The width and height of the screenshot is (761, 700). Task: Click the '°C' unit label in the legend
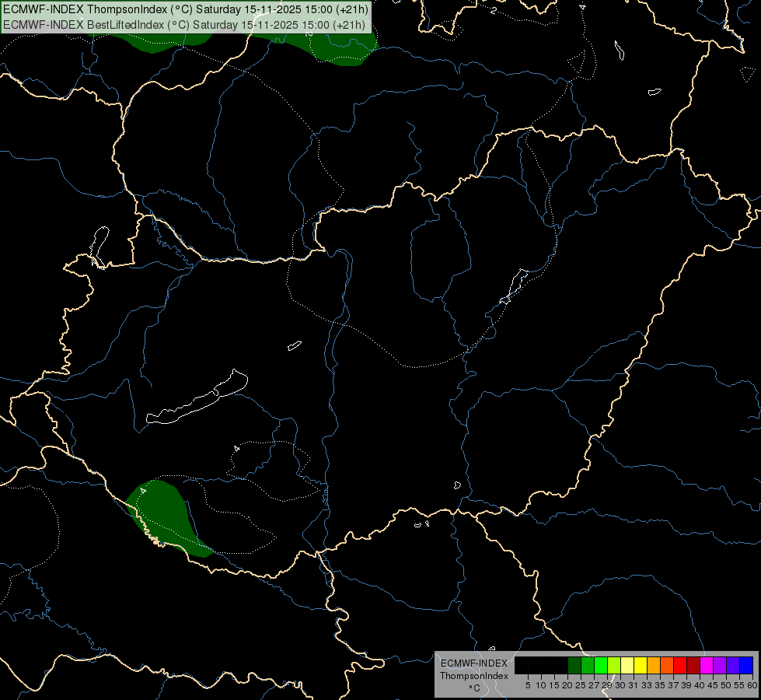pyautogui.click(x=474, y=688)
